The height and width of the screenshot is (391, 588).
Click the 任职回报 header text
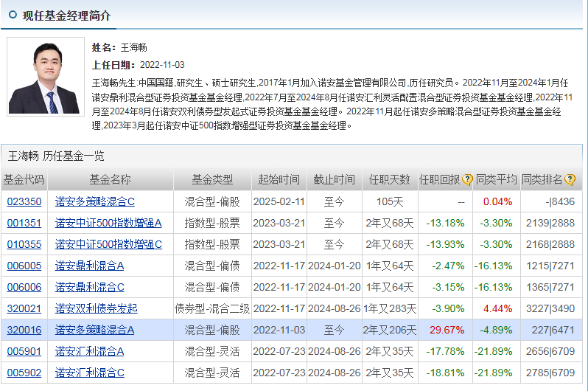pos(439,179)
